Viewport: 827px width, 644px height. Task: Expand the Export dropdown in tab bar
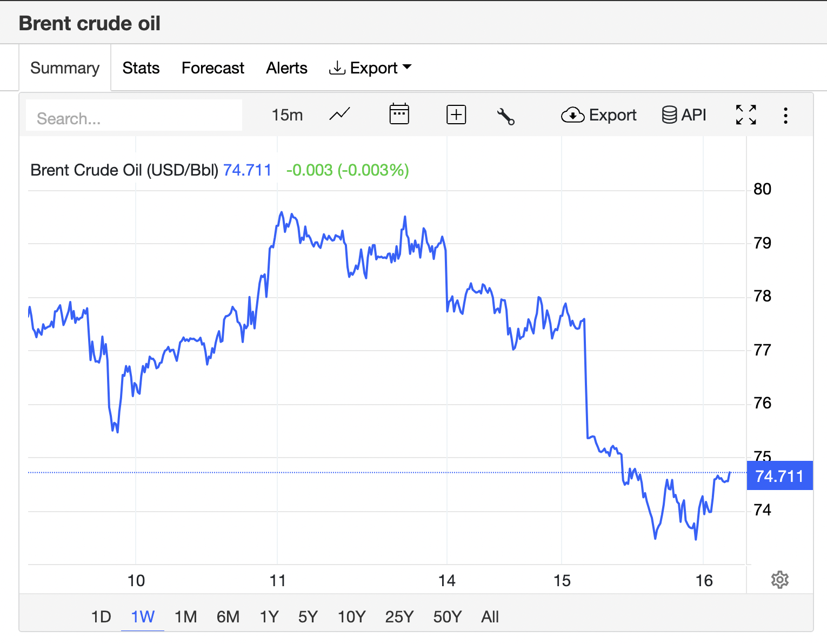370,68
